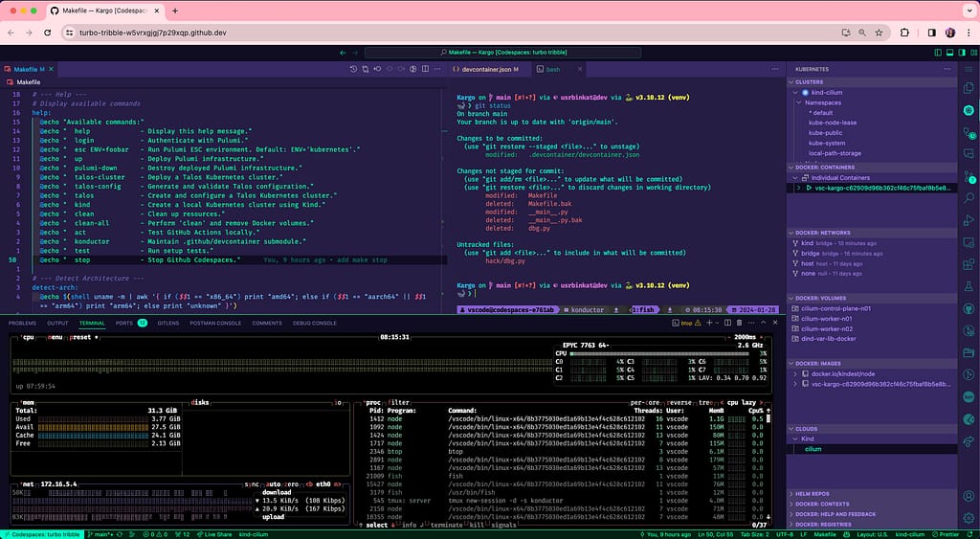Select the cilium-worker-n01 volume
The height and width of the screenshot is (539, 980).
(x=826, y=319)
